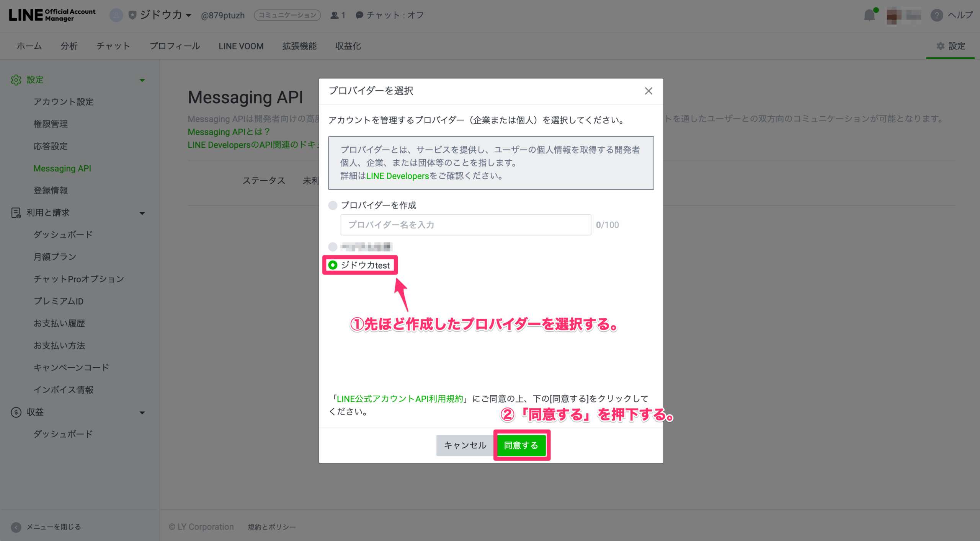
Task: Click the LINE Official Account Manager logo
Action: click(52, 15)
